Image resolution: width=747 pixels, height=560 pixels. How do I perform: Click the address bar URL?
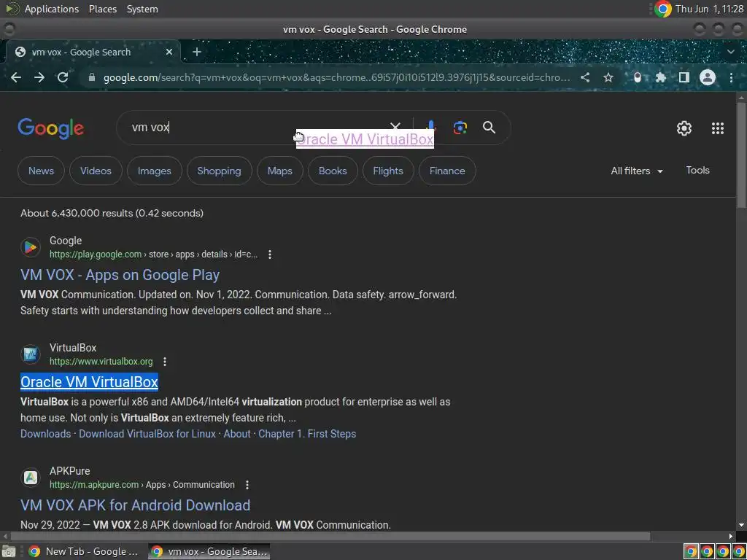[x=336, y=77]
